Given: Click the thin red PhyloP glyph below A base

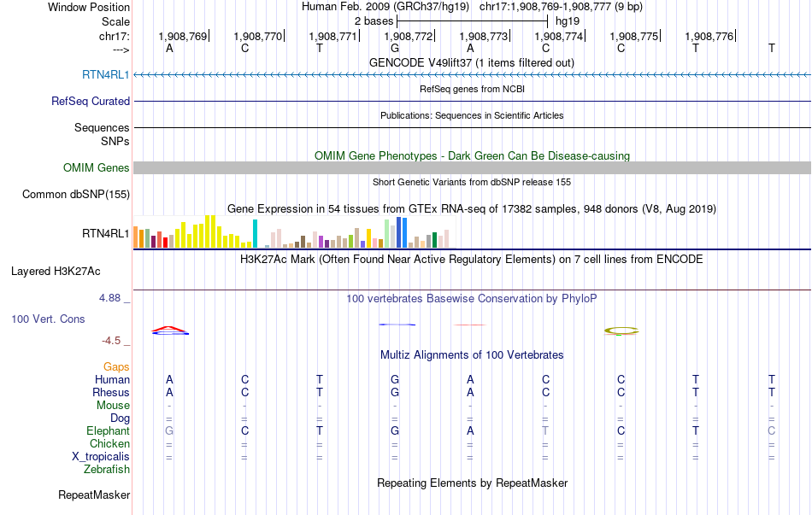Looking at the screenshot, I should pos(469,325).
